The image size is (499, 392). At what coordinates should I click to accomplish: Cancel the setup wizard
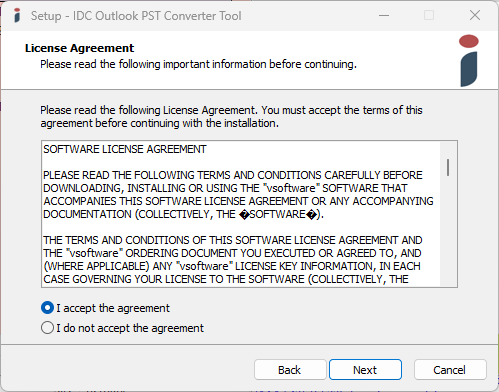coord(450,370)
